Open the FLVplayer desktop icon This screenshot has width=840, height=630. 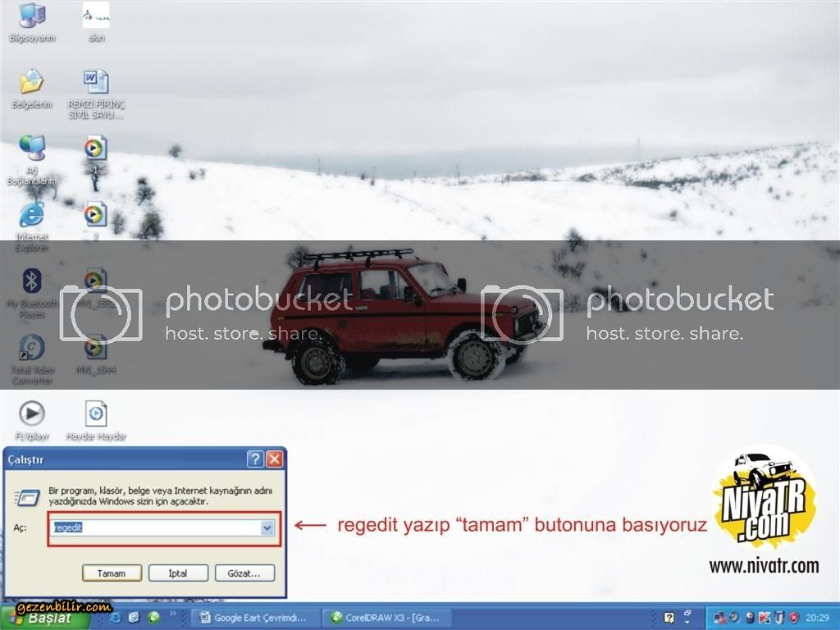(31, 414)
